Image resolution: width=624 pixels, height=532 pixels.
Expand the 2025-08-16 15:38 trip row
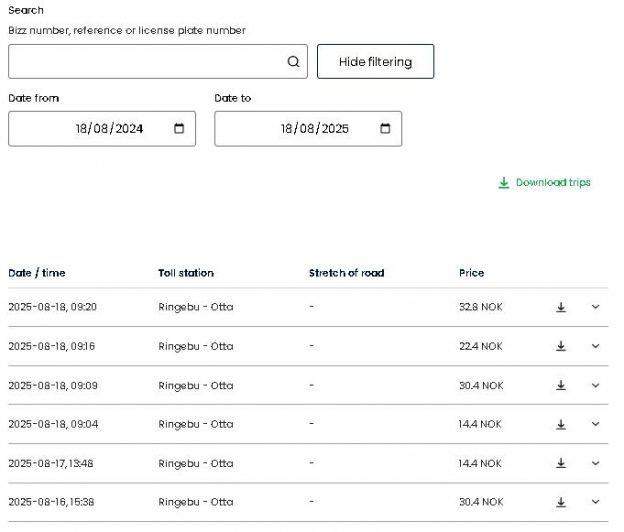click(x=595, y=502)
